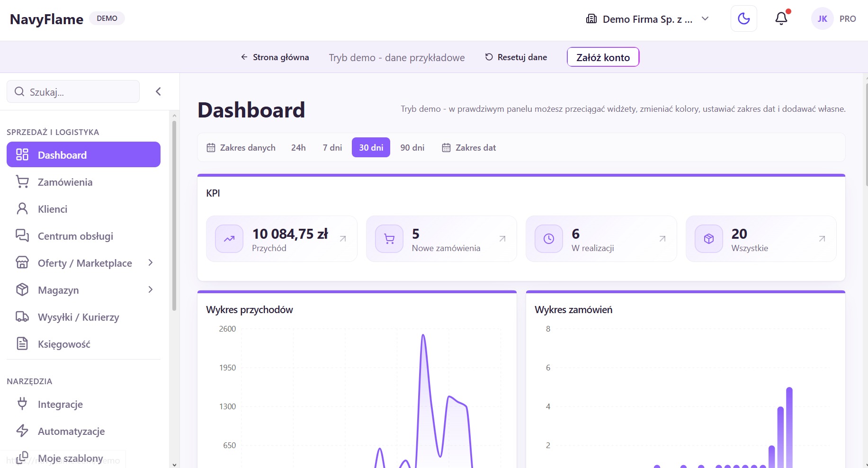Select 24h data range
Viewport: 868px width, 468px height.
(x=298, y=147)
